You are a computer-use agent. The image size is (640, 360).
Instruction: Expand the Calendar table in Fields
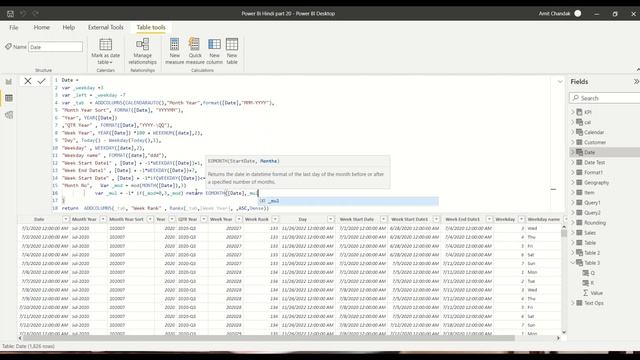[x=573, y=132]
